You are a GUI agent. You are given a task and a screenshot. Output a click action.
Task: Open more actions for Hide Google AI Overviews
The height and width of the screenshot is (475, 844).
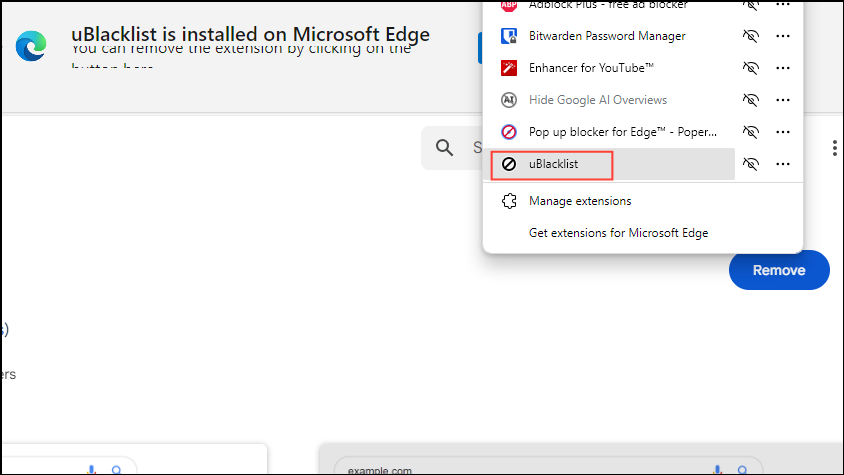pyautogui.click(x=783, y=100)
